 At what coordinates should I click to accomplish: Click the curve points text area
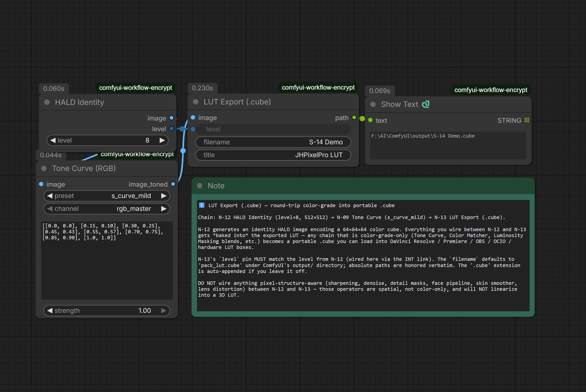tap(107, 261)
